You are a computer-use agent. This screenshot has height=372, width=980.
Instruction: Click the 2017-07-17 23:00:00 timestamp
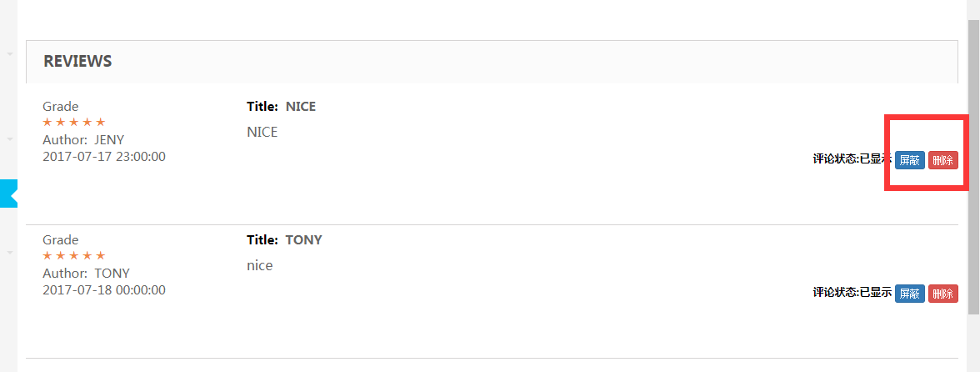[104, 156]
